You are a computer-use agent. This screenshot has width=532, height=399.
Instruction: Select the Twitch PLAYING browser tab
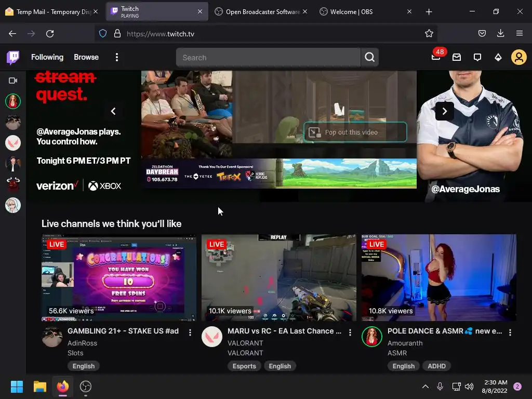(x=157, y=11)
